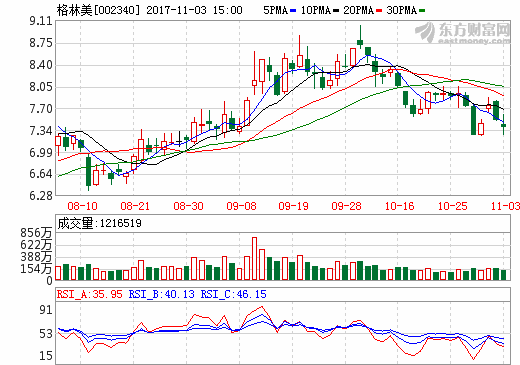
Task: Click the 6.64 price axis label
Action: (41, 174)
